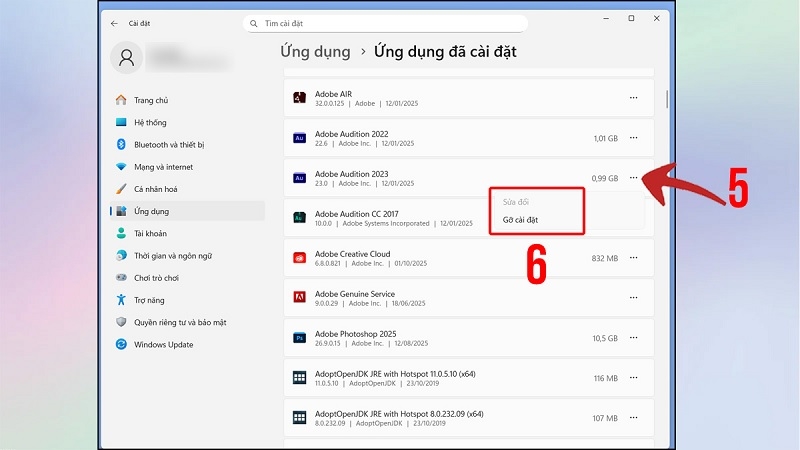Click the Adobe AIR app icon
800x450 pixels.
[299, 97]
